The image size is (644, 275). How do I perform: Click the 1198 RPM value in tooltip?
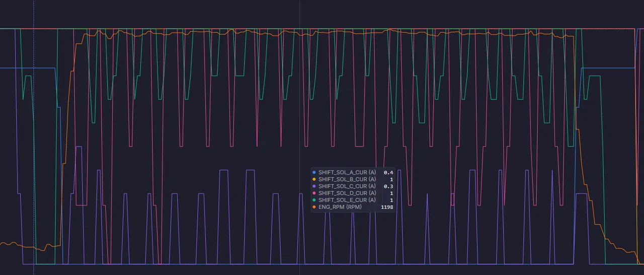(x=386, y=207)
